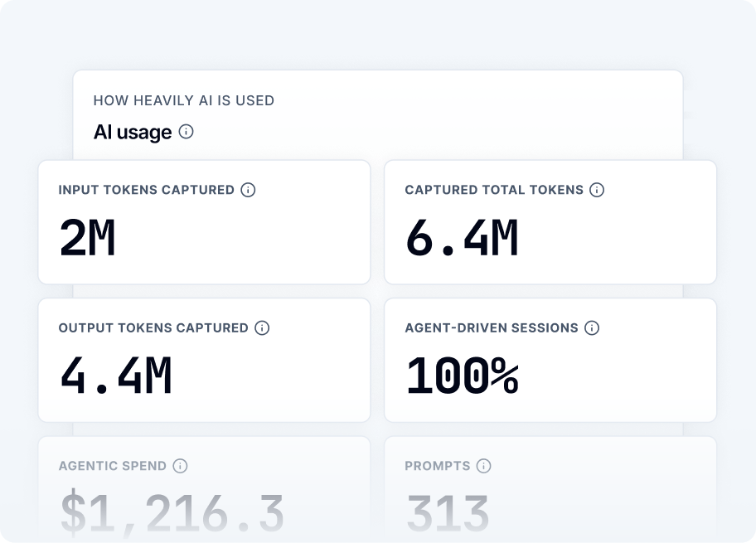
Task: Click the PROMPTS label
Action: point(438,466)
